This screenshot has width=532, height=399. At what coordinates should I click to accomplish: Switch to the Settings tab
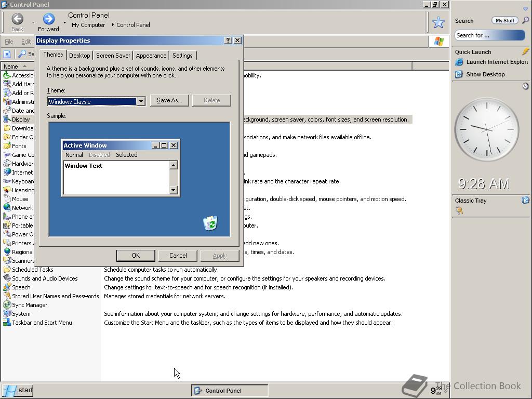pyautogui.click(x=182, y=55)
